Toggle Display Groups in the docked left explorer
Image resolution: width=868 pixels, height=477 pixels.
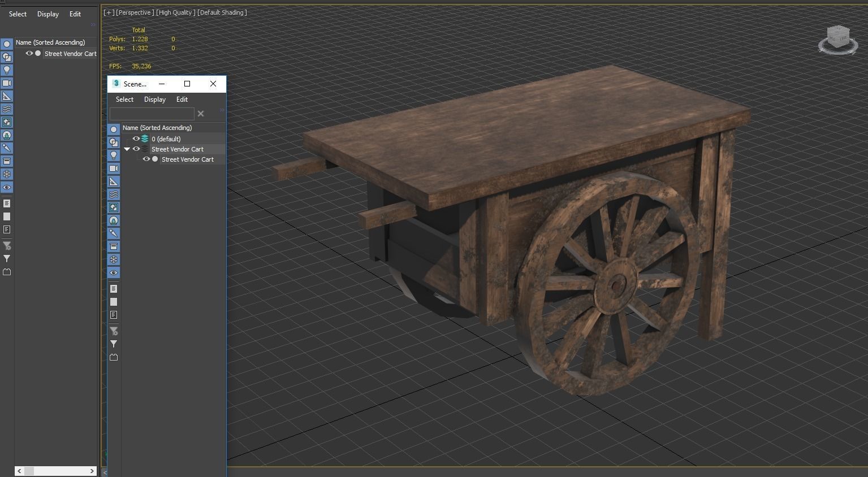(7, 122)
